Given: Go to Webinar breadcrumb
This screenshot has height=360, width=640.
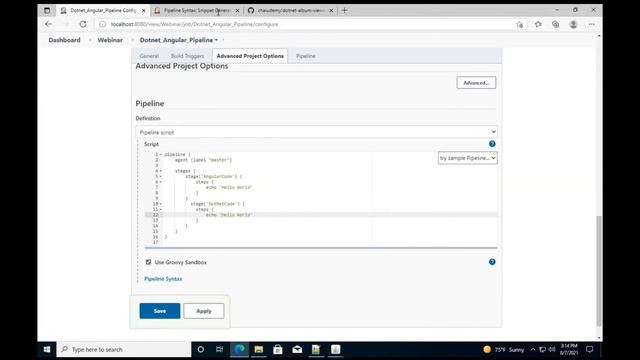Looking at the screenshot, I should pyautogui.click(x=110, y=40).
